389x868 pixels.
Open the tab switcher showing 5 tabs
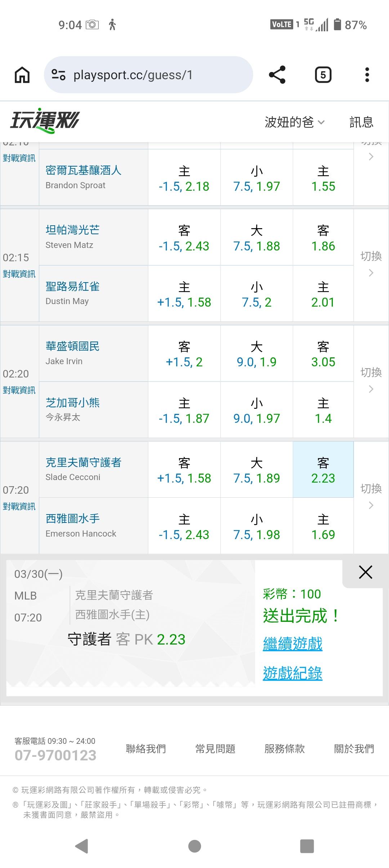pos(323,75)
